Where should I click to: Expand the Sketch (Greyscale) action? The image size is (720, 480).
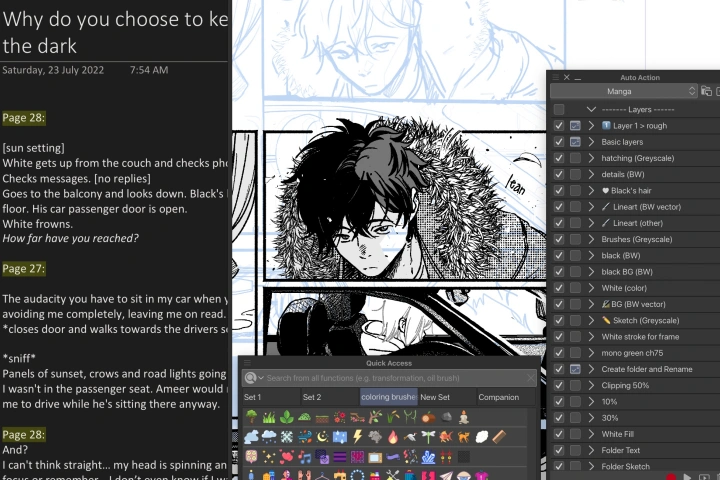coord(591,320)
